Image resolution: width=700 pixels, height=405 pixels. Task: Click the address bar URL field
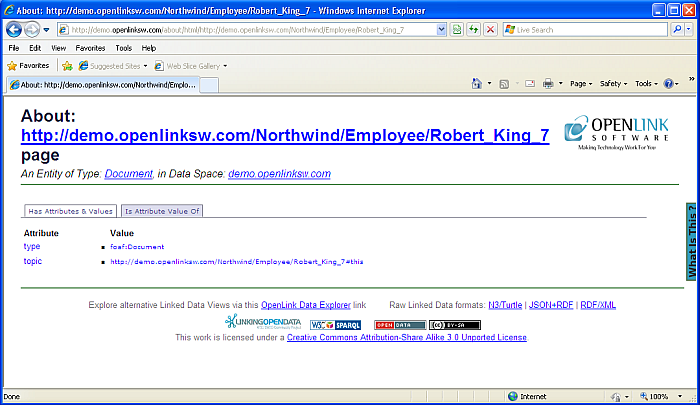pyautogui.click(x=247, y=30)
